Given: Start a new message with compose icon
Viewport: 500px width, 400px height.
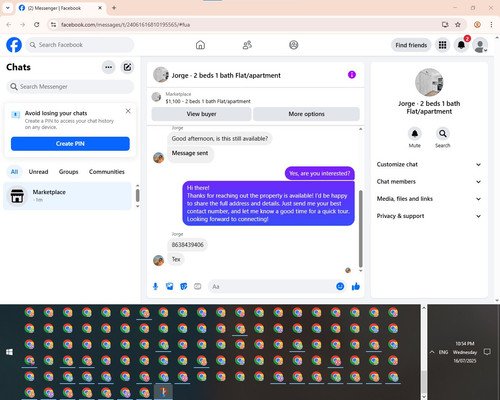Looking at the screenshot, I should [127, 67].
